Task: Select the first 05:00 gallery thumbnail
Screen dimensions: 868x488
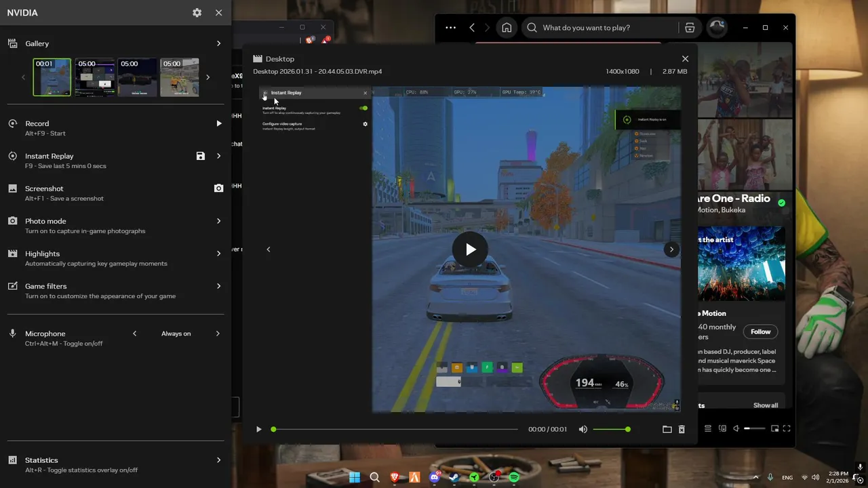Action: (x=94, y=77)
